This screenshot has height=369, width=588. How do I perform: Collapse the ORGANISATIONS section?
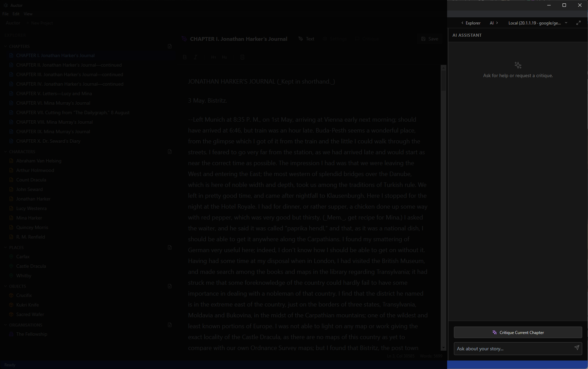[x=5, y=325]
